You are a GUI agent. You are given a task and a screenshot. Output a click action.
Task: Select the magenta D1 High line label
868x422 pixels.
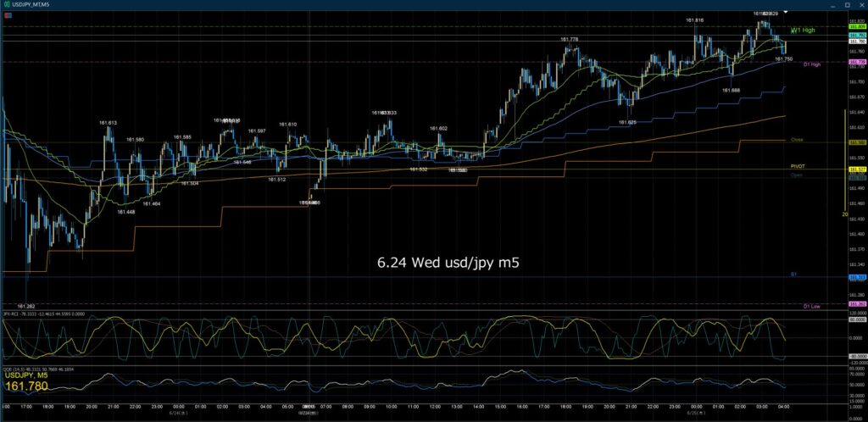click(811, 64)
